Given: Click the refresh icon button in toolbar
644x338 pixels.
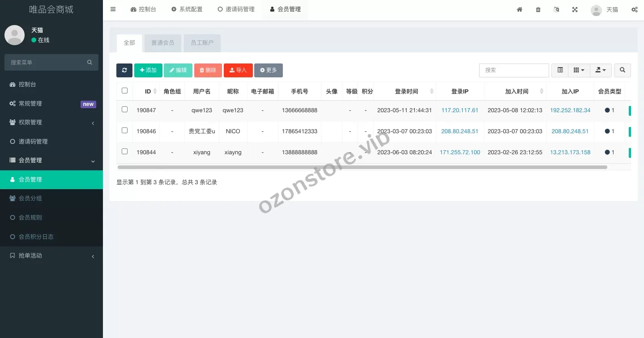Looking at the screenshot, I should coord(124,70).
